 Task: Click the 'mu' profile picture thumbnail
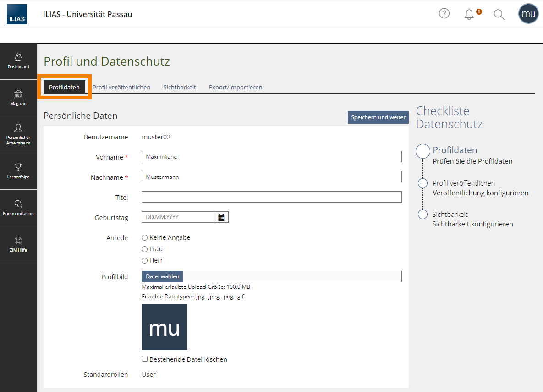click(x=165, y=327)
